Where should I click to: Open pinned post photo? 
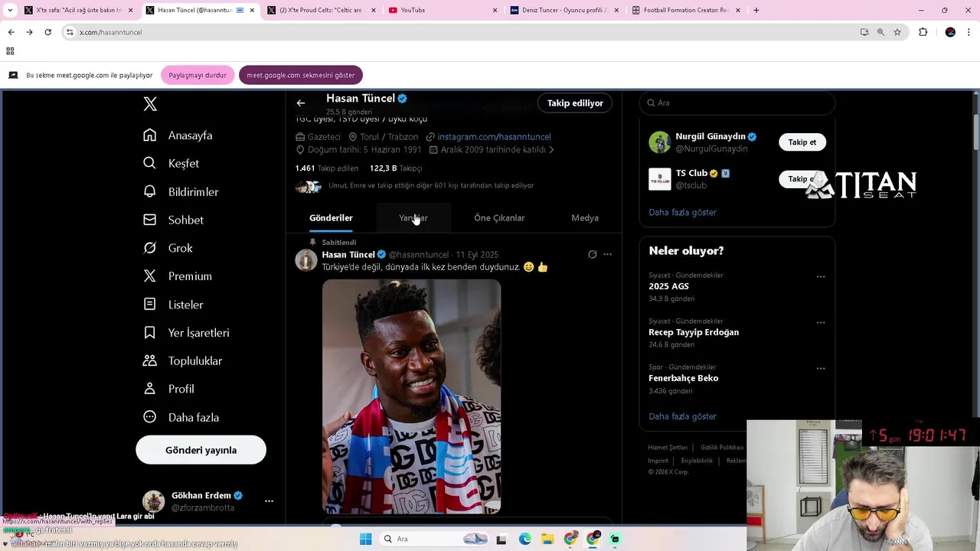411,396
